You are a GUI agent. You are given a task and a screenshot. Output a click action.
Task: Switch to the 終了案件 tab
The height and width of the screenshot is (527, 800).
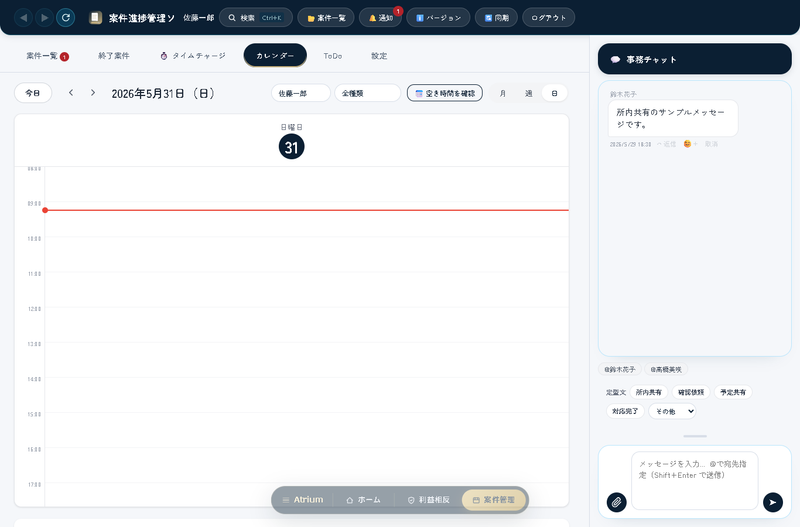[x=114, y=56]
